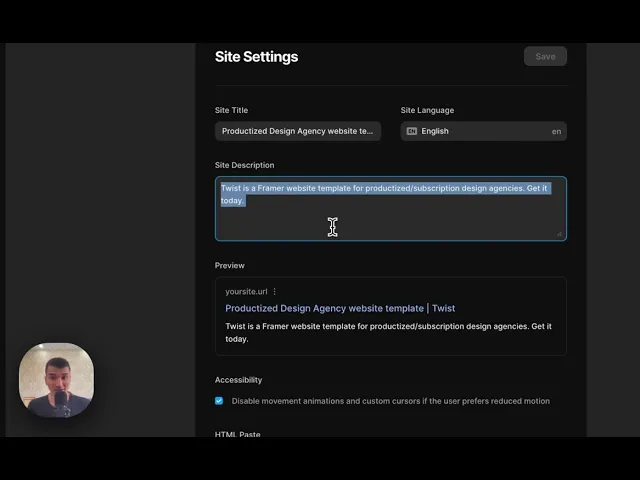
Task: Click the Site Title label
Action: 231,110
